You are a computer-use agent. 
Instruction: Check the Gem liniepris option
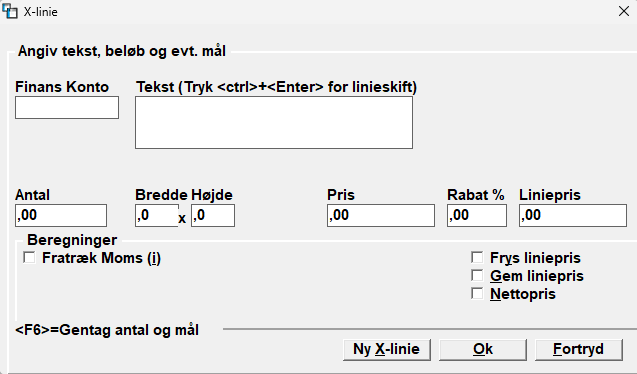[x=477, y=275]
